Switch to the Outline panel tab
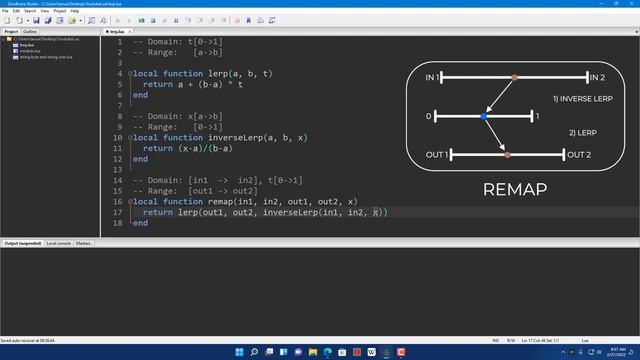This screenshot has height=360, width=640. tap(30, 31)
